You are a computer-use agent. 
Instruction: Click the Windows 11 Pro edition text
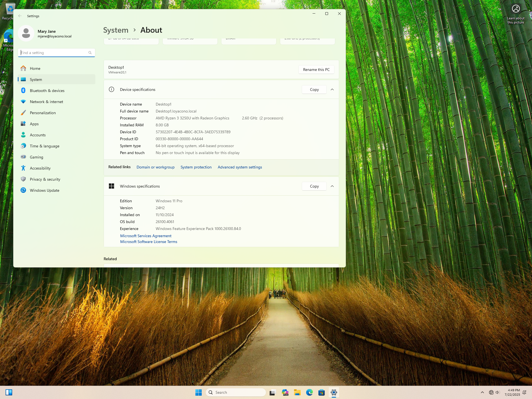pos(169,201)
